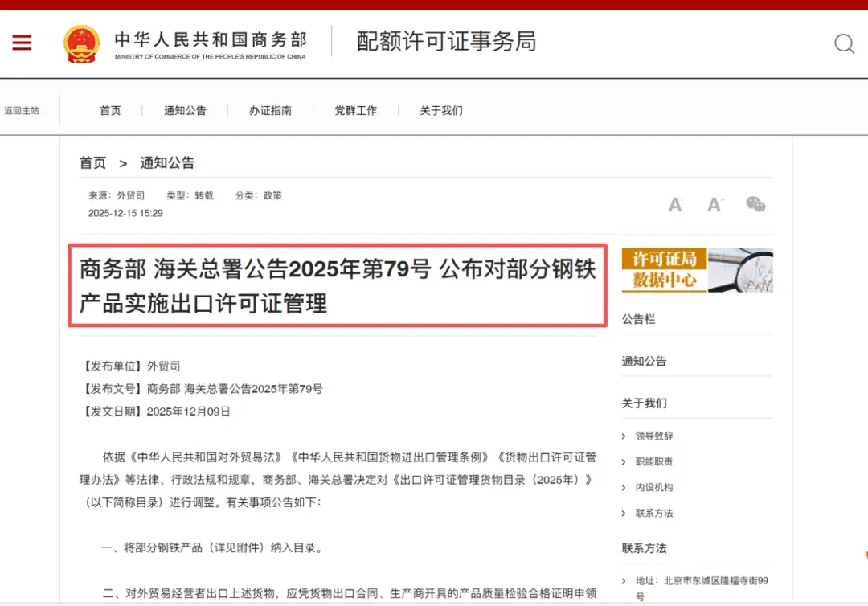
Task: Click the 地址：北京市东城区隆福寺街99号 text
Action: (x=702, y=588)
